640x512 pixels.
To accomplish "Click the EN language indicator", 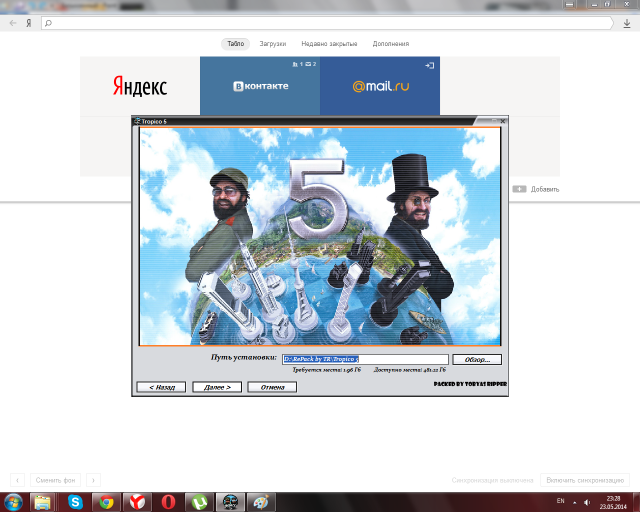I will (560, 499).
